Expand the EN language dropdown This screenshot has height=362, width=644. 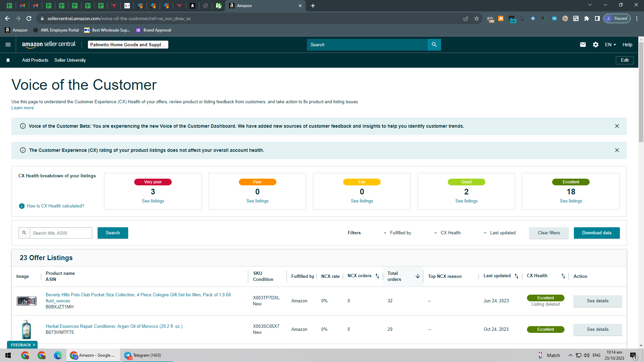tap(610, 45)
